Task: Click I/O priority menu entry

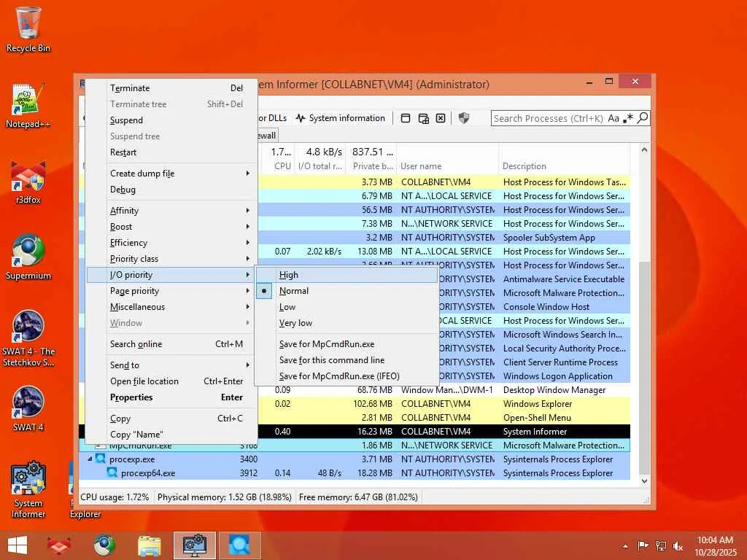Action: point(171,275)
